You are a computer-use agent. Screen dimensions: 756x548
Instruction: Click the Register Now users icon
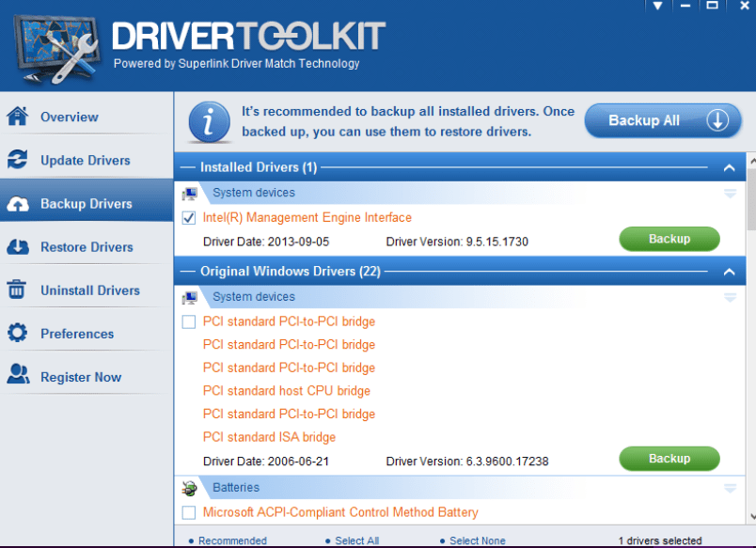[18, 377]
